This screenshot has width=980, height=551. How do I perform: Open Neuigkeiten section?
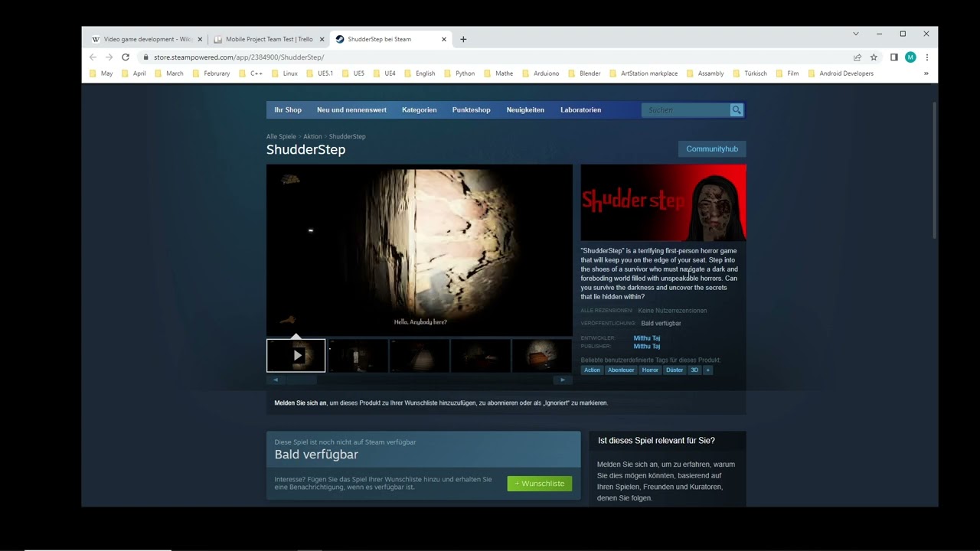pyautogui.click(x=525, y=110)
